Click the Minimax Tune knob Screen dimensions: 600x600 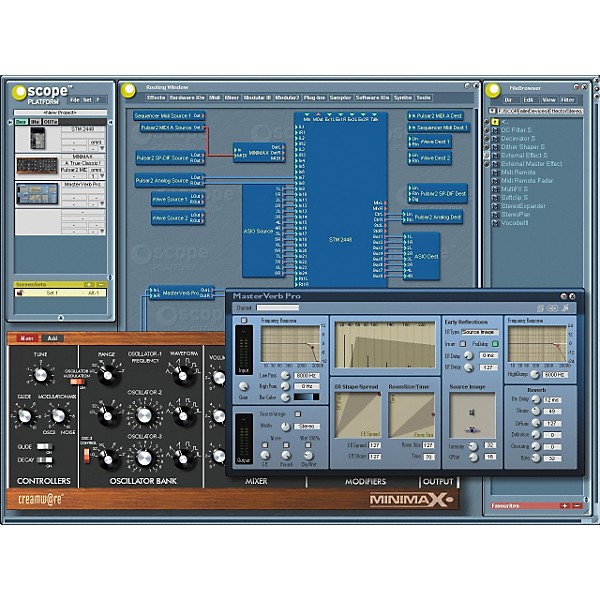pyautogui.click(x=40, y=375)
